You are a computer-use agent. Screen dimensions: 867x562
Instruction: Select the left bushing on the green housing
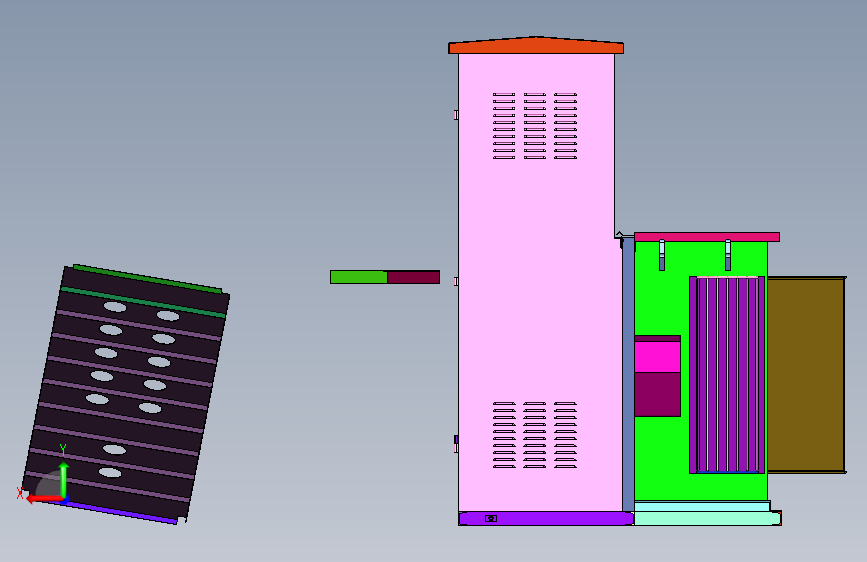tap(662, 255)
